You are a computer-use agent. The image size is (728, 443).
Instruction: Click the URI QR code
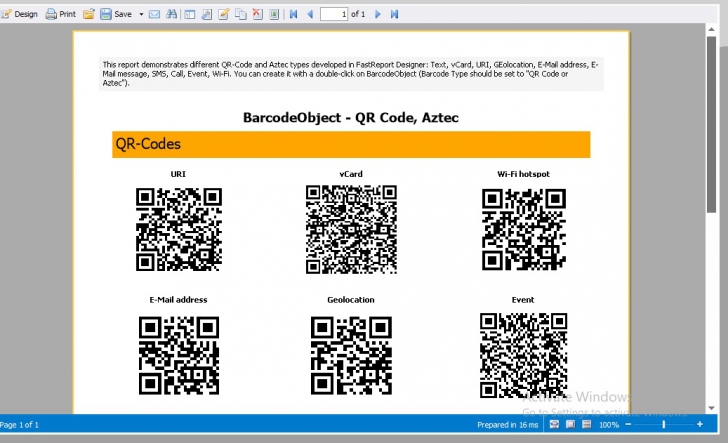click(179, 229)
